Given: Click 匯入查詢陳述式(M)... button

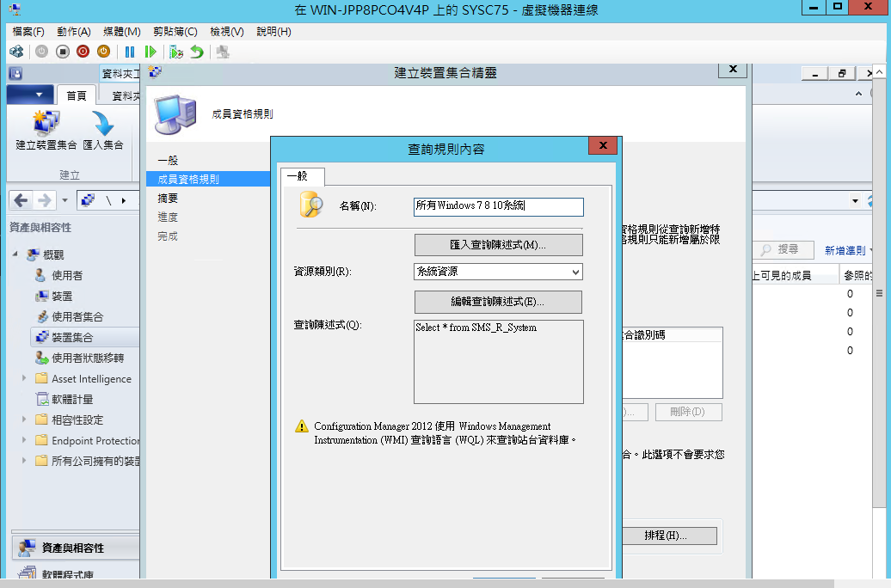Looking at the screenshot, I should [x=498, y=245].
